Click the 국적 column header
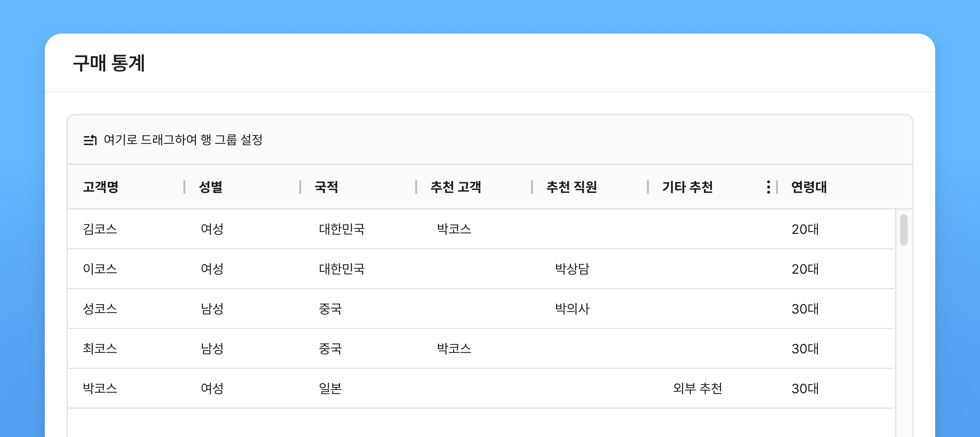Viewport: 980px width, 437px height. pos(326,187)
